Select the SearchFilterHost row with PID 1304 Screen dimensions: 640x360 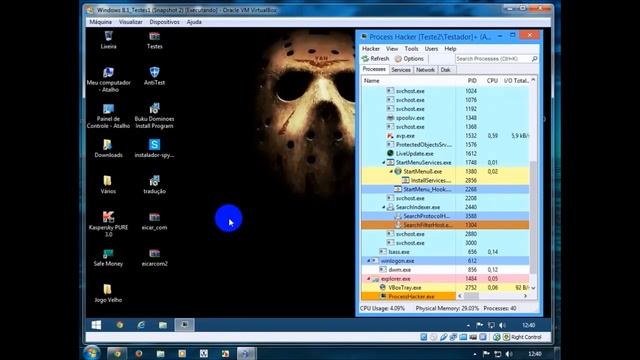[445, 225]
